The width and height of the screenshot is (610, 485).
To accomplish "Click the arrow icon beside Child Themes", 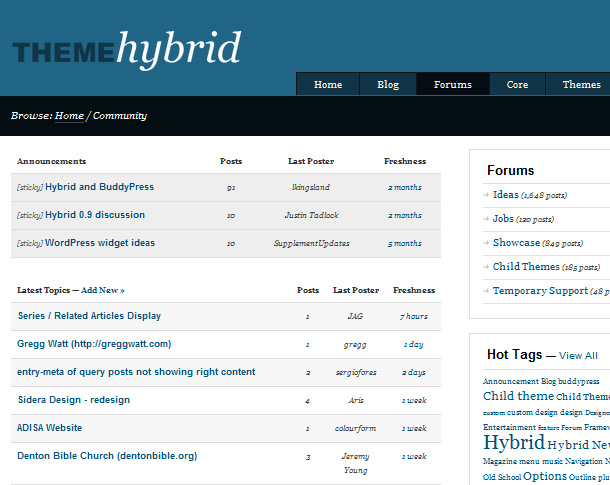I will (x=486, y=267).
